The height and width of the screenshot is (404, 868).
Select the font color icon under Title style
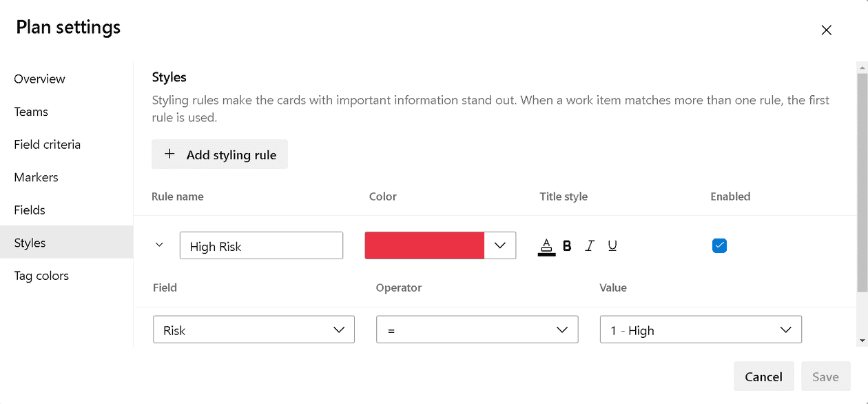point(546,245)
